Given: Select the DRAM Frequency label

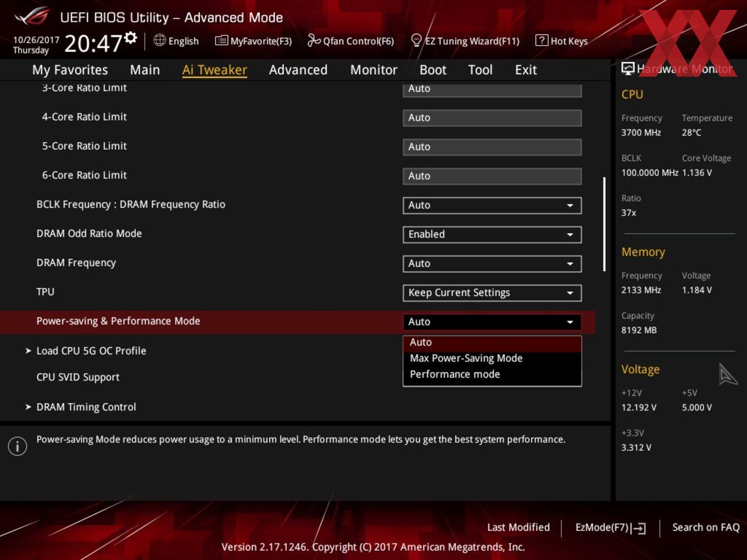Looking at the screenshot, I should click(76, 263).
